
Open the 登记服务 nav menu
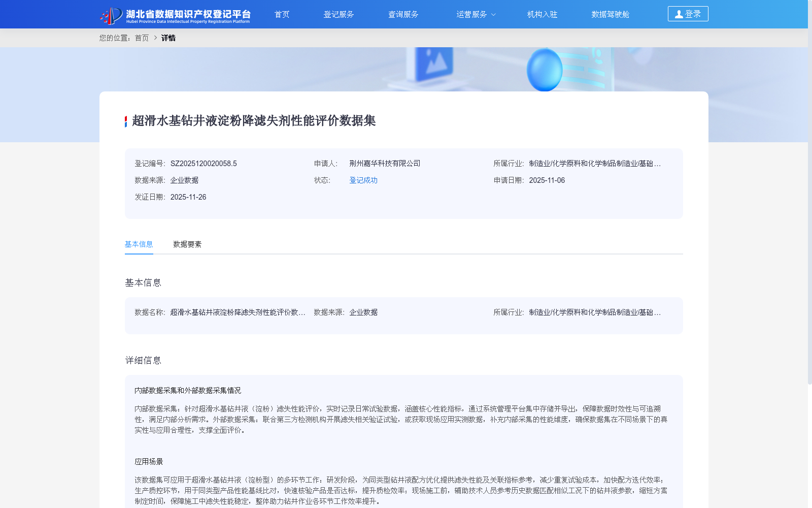click(x=339, y=14)
